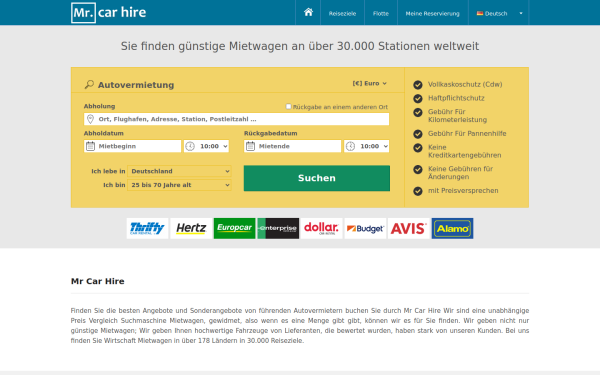Click the Alamo logo
Viewport: 600px width, 375px height.
tap(452, 228)
